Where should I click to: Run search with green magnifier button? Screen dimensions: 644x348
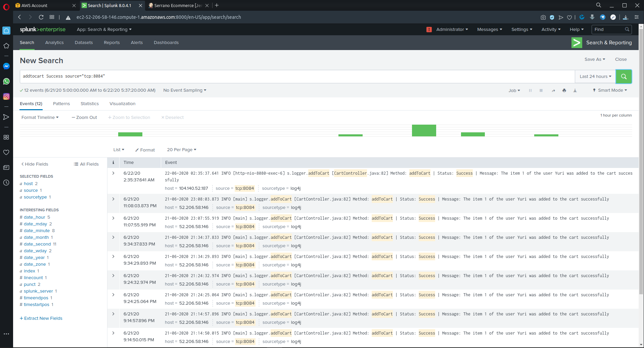624,77
